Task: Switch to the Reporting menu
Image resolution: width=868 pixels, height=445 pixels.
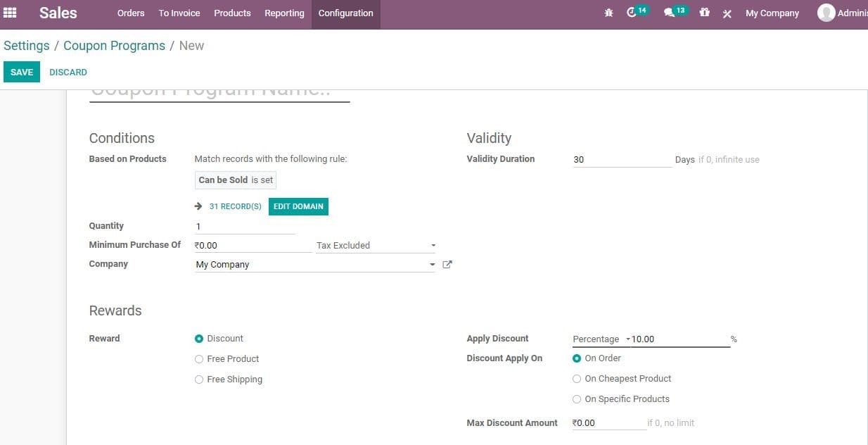Action: tap(284, 13)
